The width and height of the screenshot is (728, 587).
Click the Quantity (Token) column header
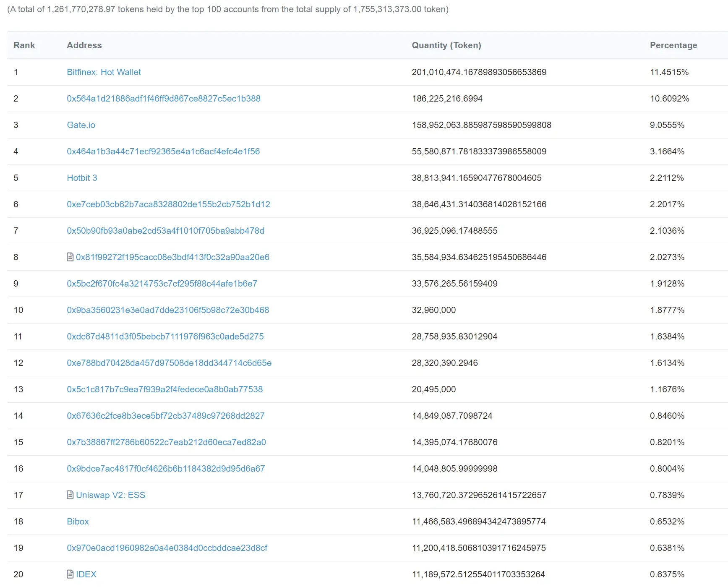tap(446, 45)
